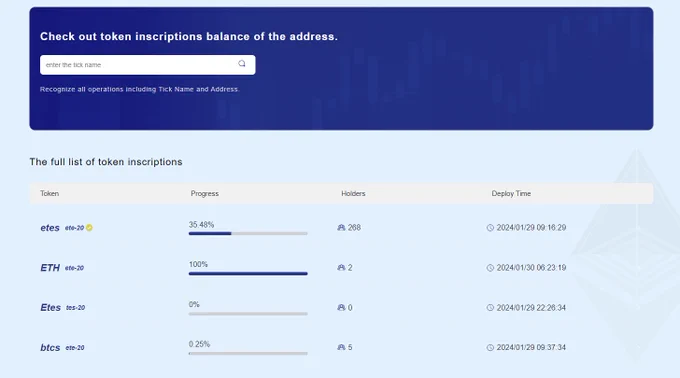Image resolution: width=680 pixels, height=378 pixels.
Task: Click the clock icon for btcs deploy time
Action: pos(490,347)
